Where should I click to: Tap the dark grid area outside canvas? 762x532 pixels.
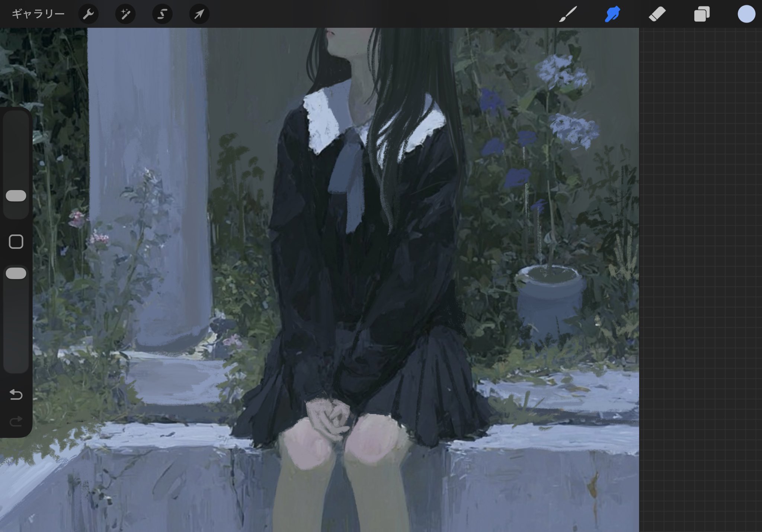coord(699,260)
